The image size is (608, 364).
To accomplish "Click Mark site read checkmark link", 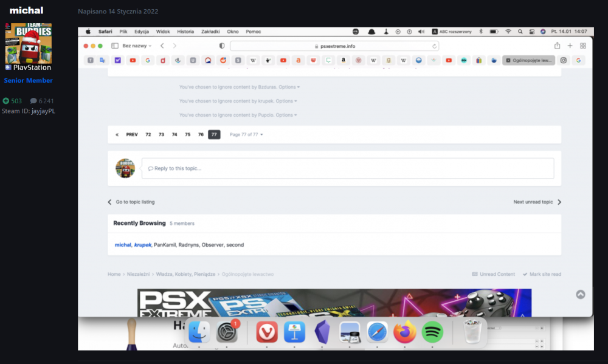I will (542, 274).
